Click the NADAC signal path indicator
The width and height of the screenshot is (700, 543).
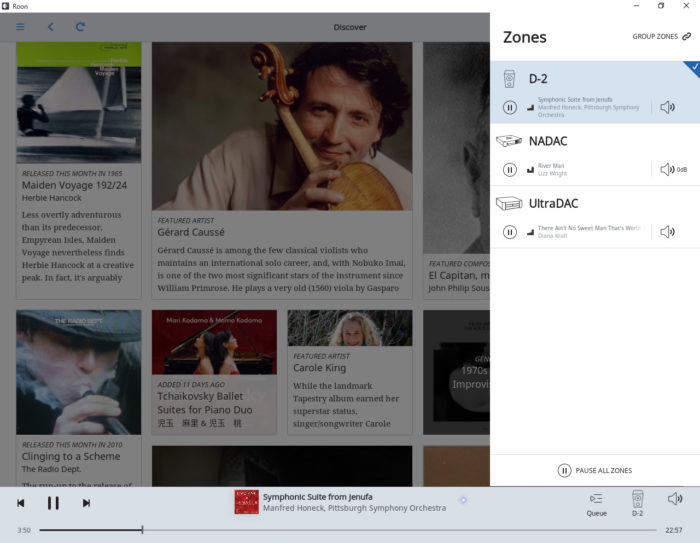tap(530, 170)
